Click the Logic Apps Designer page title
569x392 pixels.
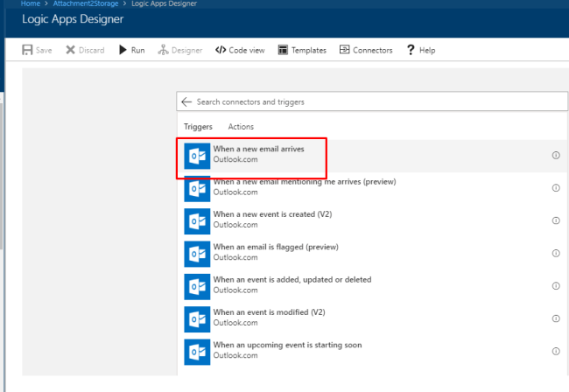pyautogui.click(x=73, y=19)
